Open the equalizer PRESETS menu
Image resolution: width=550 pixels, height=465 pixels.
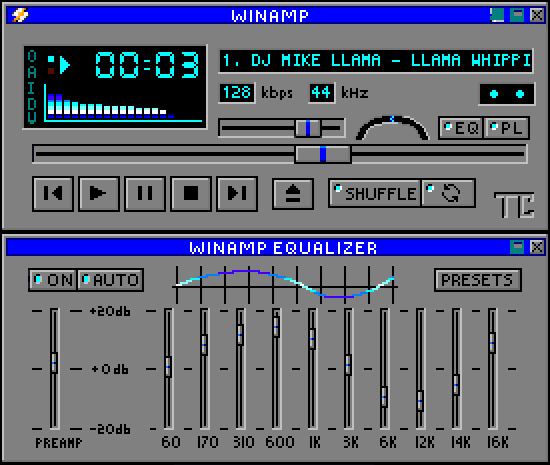[x=478, y=280]
